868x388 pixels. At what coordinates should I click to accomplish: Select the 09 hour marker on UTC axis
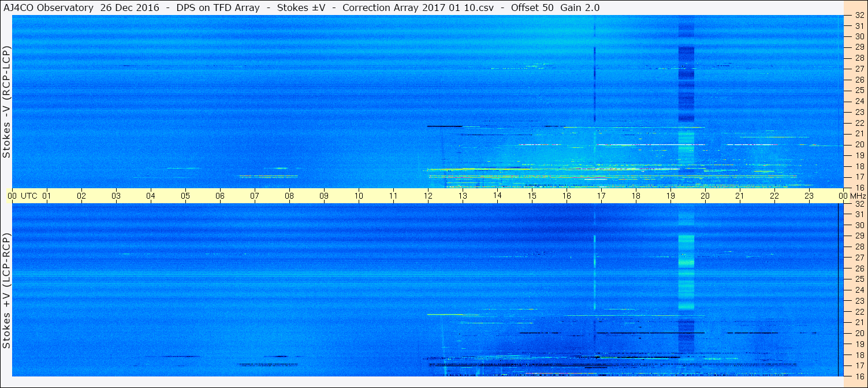coord(324,196)
